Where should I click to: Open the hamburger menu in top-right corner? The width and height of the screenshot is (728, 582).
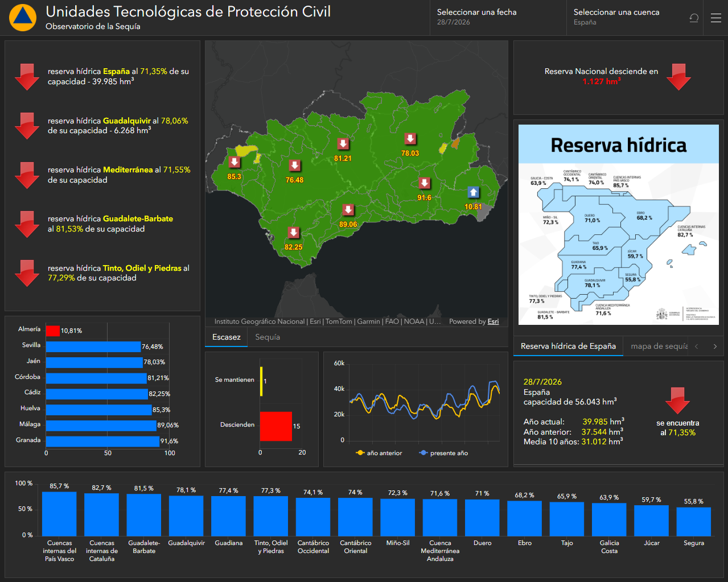coord(716,18)
